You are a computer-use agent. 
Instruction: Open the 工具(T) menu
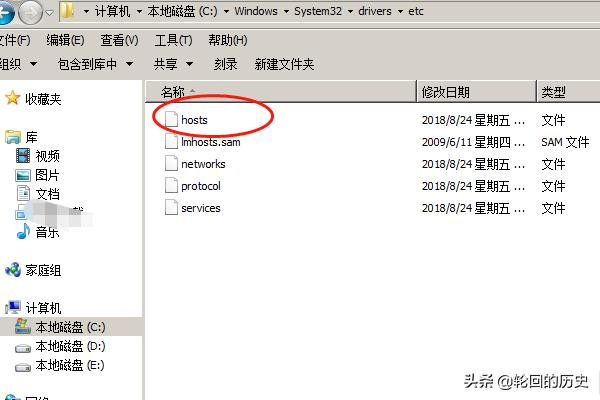[173, 40]
